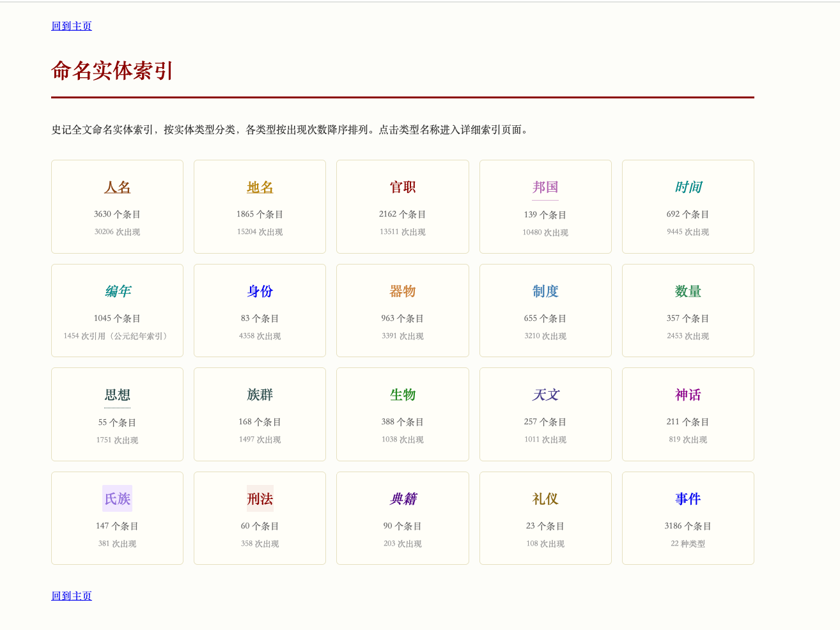Open the 邦国 (states) index
Viewport: 840px width, 630px height.
tap(545, 187)
